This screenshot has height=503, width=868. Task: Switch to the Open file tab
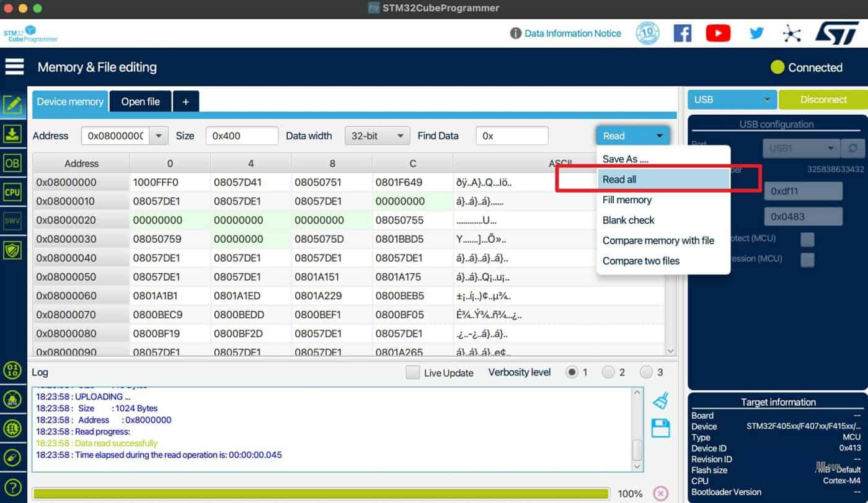point(140,102)
